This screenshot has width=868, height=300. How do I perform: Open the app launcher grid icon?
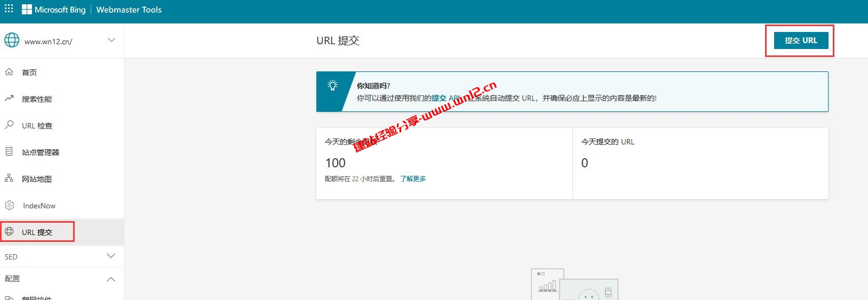9,9
